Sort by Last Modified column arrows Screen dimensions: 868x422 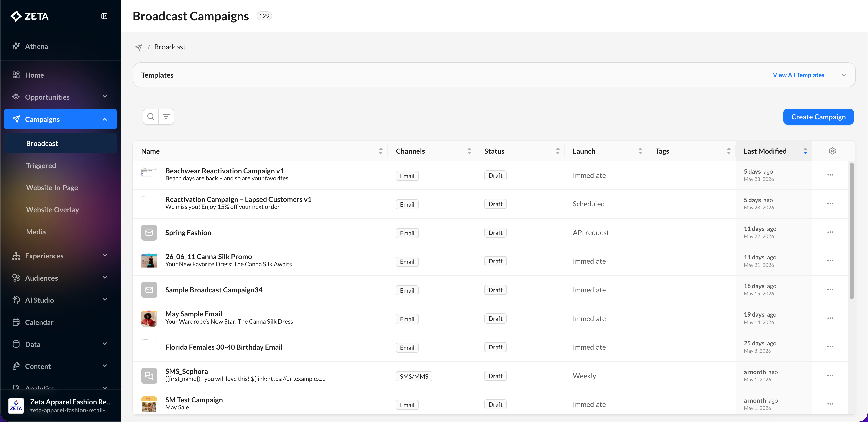pos(805,151)
